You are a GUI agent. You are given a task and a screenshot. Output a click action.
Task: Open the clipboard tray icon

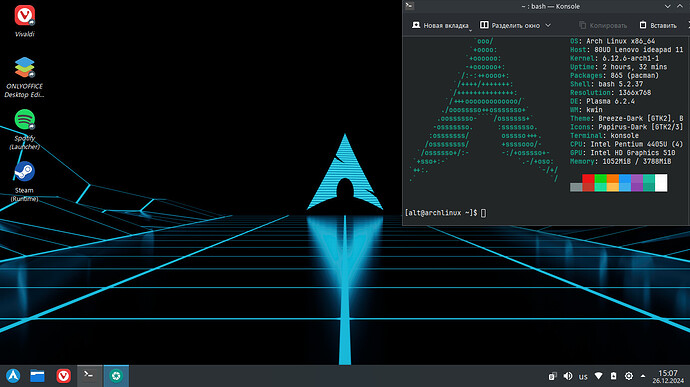[552, 376]
